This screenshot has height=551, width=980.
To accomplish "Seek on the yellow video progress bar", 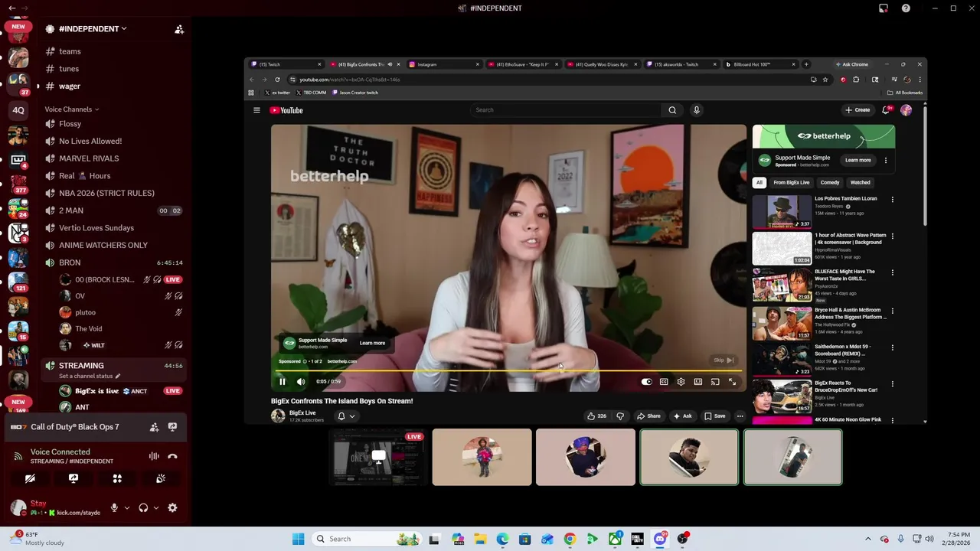I will [508, 371].
